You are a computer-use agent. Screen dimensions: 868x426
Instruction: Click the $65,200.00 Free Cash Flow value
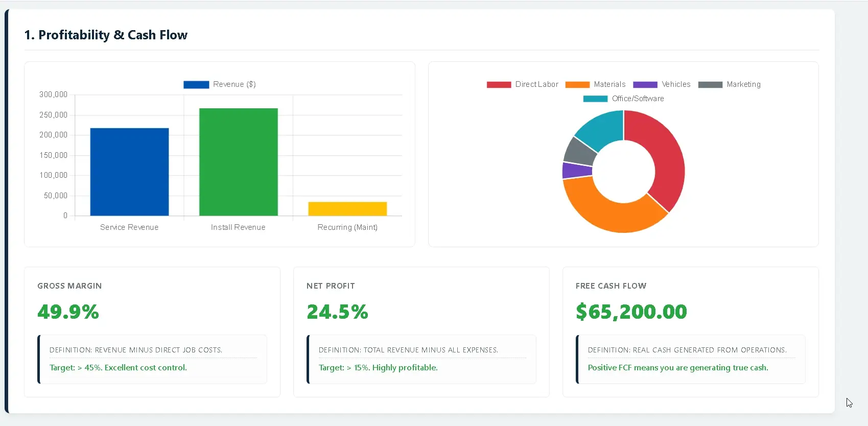pyautogui.click(x=631, y=312)
